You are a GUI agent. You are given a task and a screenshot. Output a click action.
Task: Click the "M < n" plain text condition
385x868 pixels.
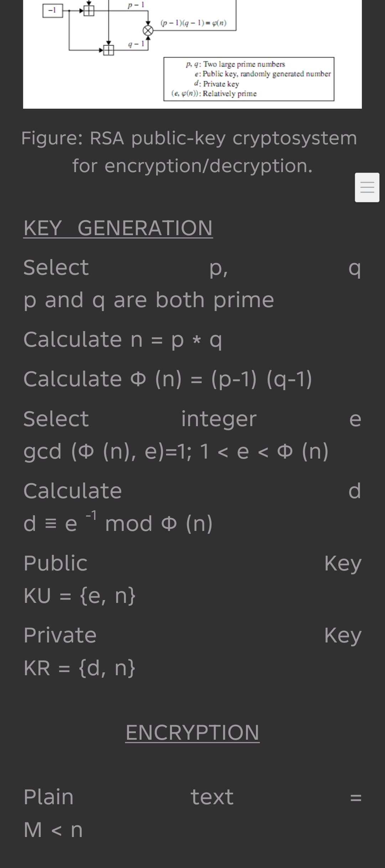click(53, 830)
